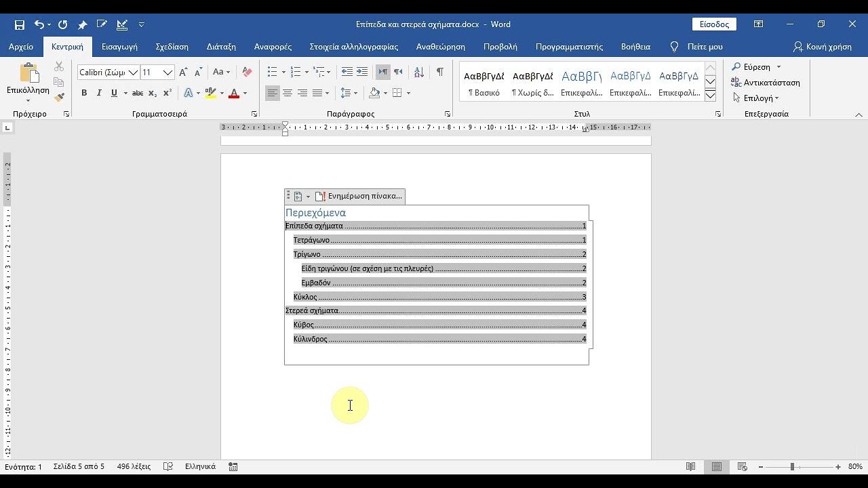Click Tell me Πείτε μου search field

(x=697, y=47)
